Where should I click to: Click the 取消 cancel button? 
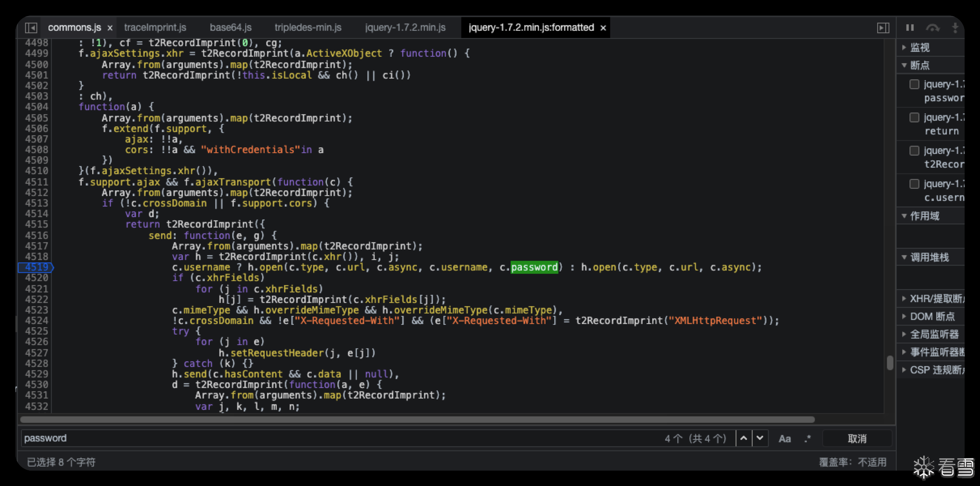(857, 439)
